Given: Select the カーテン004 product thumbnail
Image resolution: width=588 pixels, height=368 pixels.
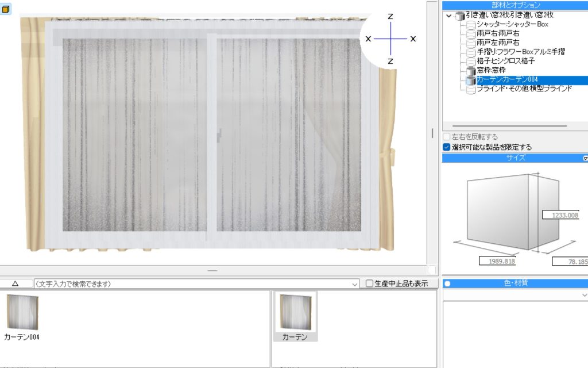Looking at the screenshot, I should 22,312.
